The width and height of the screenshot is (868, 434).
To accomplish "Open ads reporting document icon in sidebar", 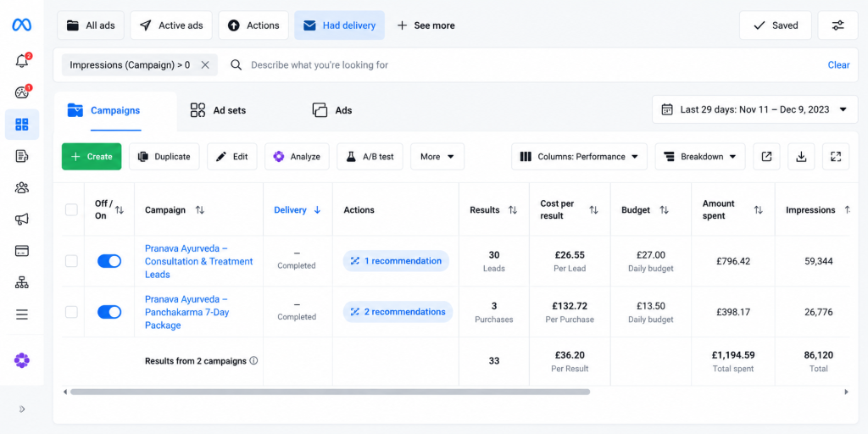I will click(x=21, y=156).
